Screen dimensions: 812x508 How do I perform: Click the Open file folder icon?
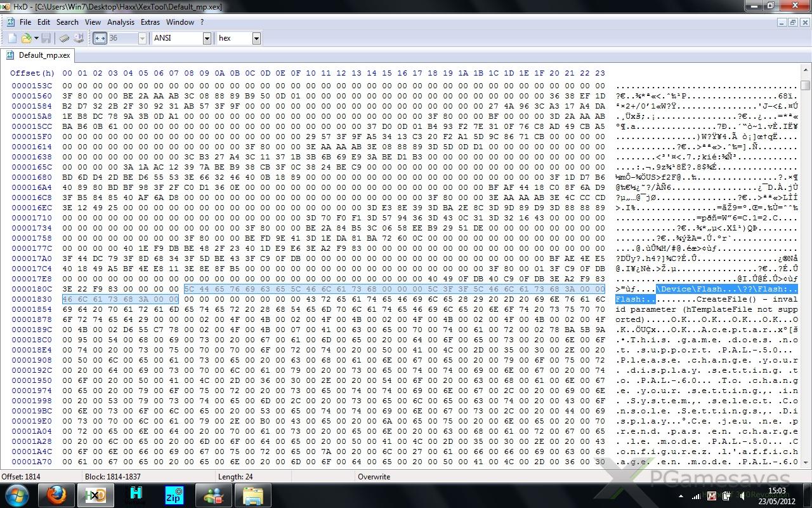point(26,38)
